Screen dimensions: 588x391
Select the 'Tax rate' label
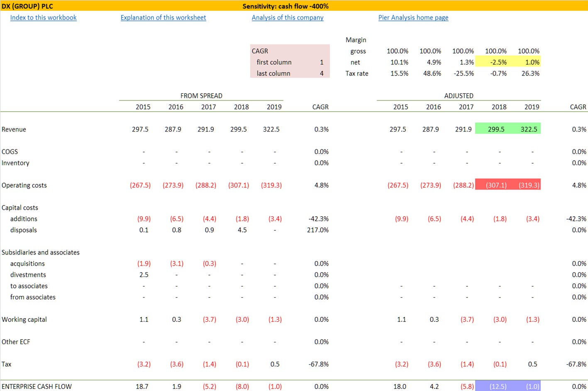pyautogui.click(x=357, y=73)
